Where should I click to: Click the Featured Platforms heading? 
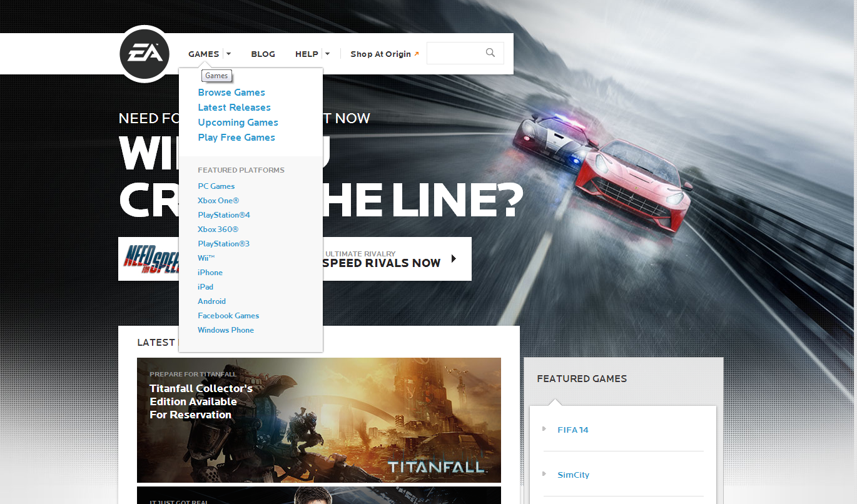click(241, 170)
